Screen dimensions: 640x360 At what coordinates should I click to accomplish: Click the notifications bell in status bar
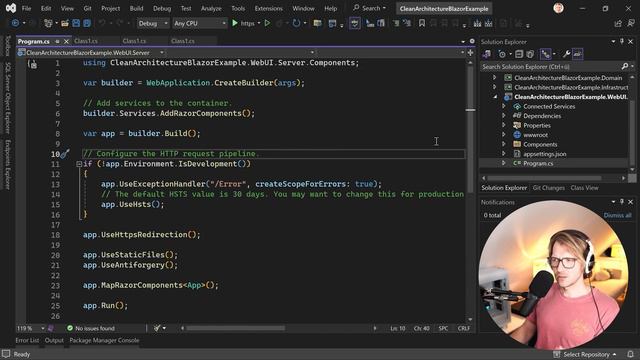(631, 354)
